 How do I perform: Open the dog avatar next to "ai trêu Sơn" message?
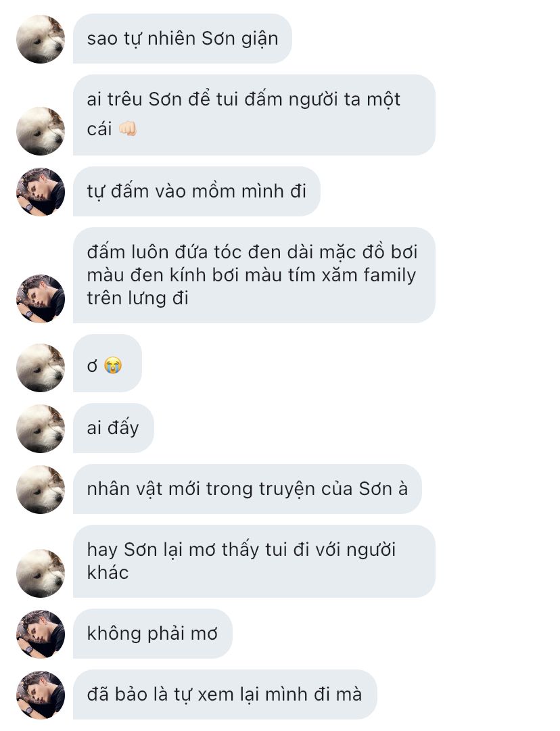(x=41, y=131)
